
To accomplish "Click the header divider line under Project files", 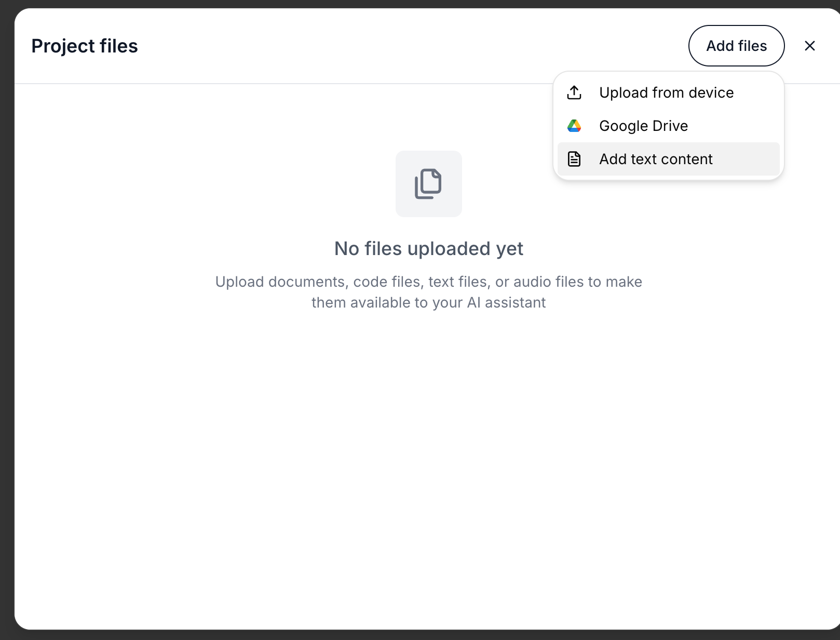I will pos(260,83).
